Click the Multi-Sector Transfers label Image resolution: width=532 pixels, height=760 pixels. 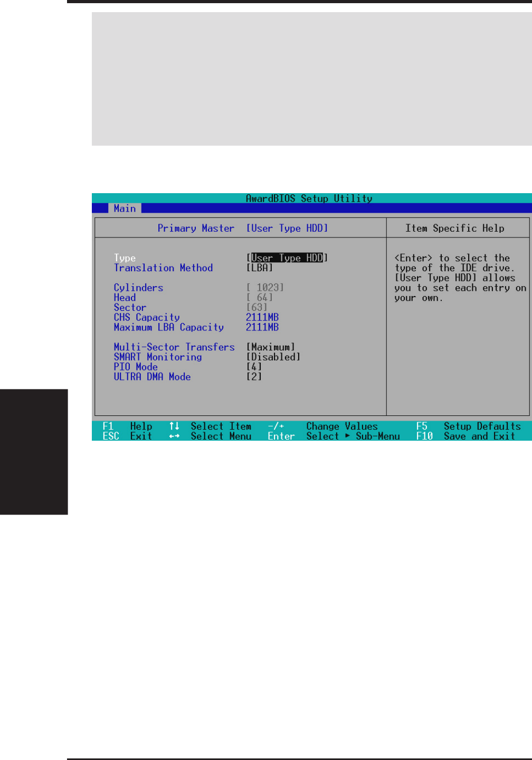[174, 347]
